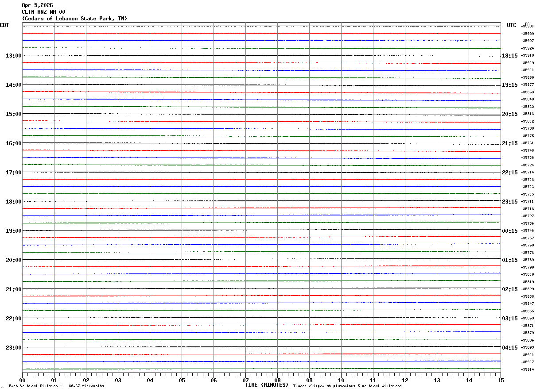The image size is (536, 392).
Task: Click minute tick label 11 on x-axis
Action: [373, 380]
